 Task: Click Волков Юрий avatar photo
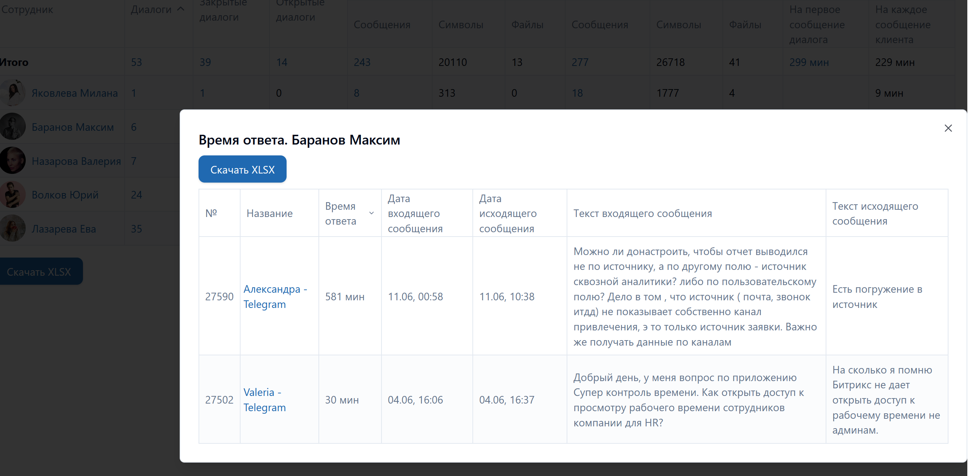pyautogui.click(x=13, y=195)
